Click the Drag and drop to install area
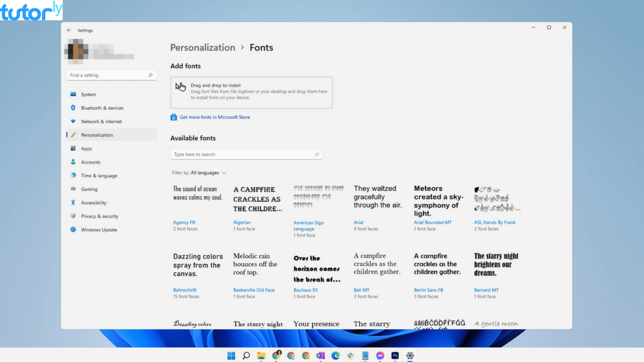 coord(251,93)
